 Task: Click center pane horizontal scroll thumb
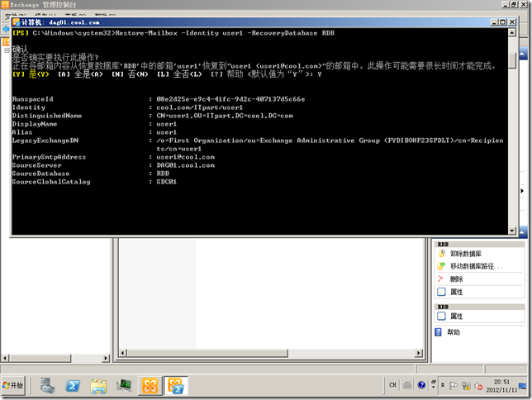207,353
